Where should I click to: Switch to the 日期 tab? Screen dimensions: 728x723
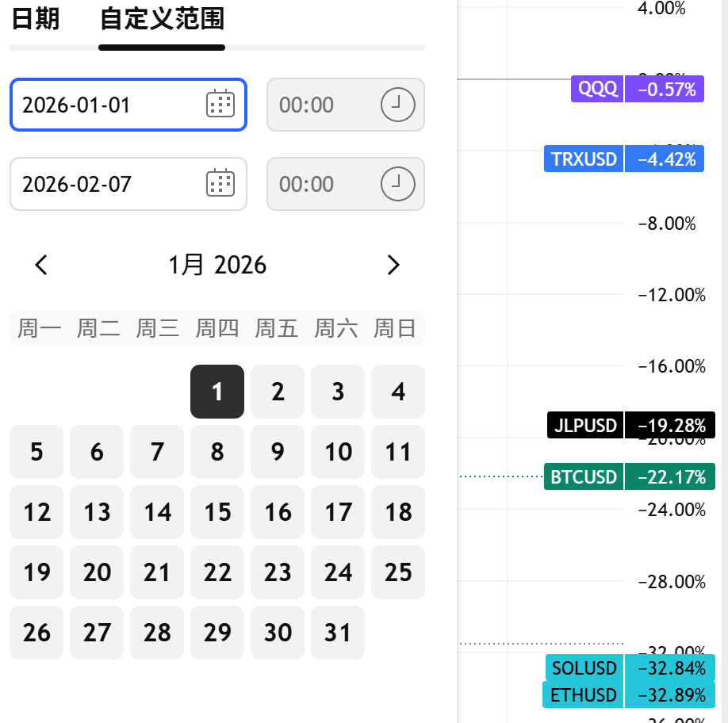click(x=36, y=19)
